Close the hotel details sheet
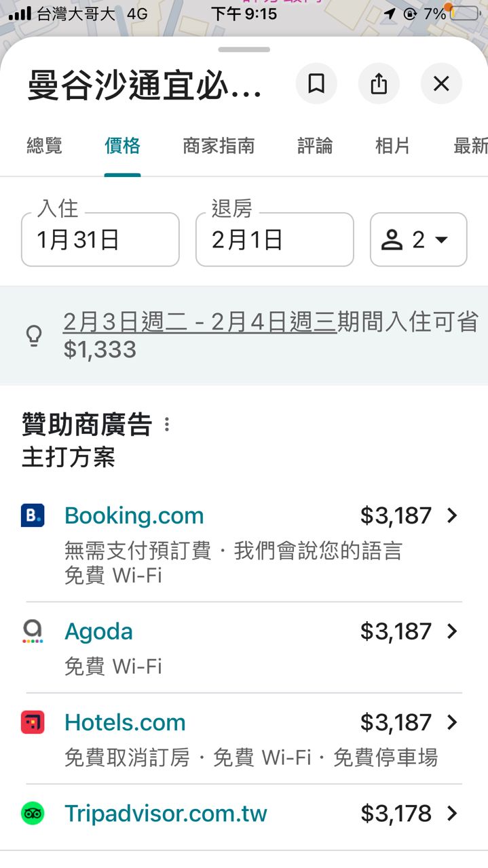This screenshot has width=488, height=868. click(441, 84)
